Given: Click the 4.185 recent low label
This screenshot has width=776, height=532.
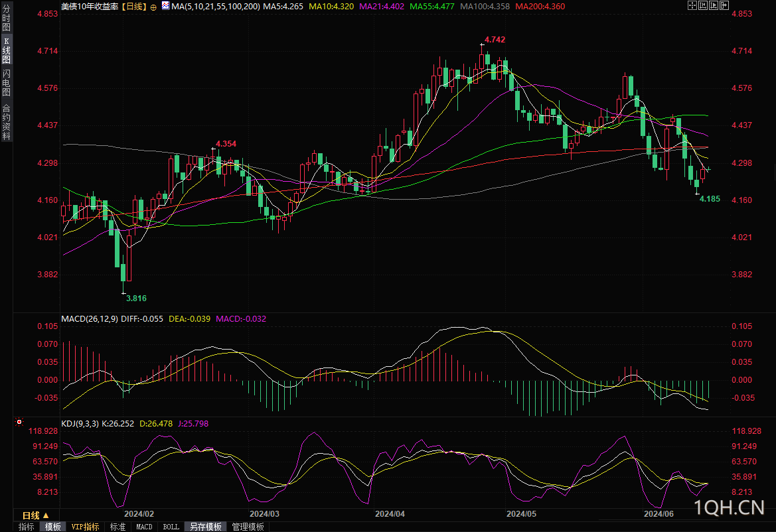Looking at the screenshot, I should coord(710,199).
